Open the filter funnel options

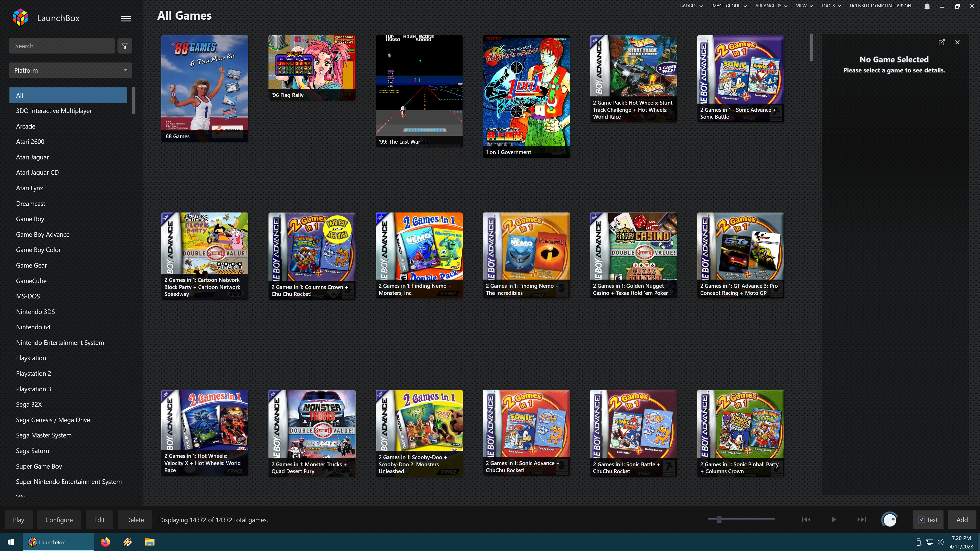125,46
